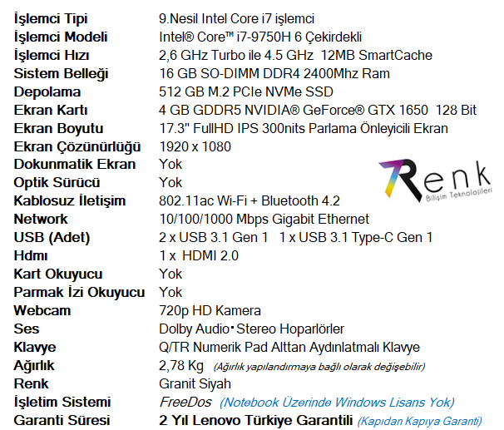The width and height of the screenshot is (504, 430).
Task: Select the 'Kablosuz İletişim' label
Action: click(69, 200)
